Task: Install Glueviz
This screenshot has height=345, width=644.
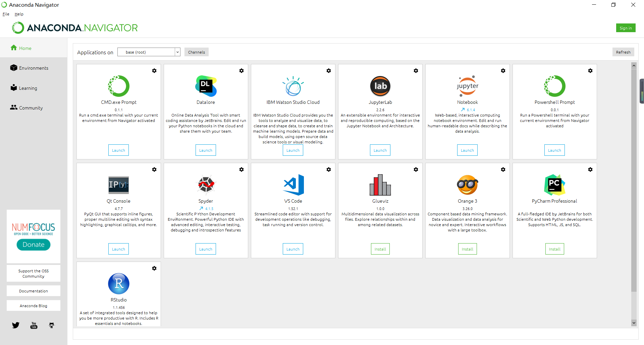Action: [380, 249]
